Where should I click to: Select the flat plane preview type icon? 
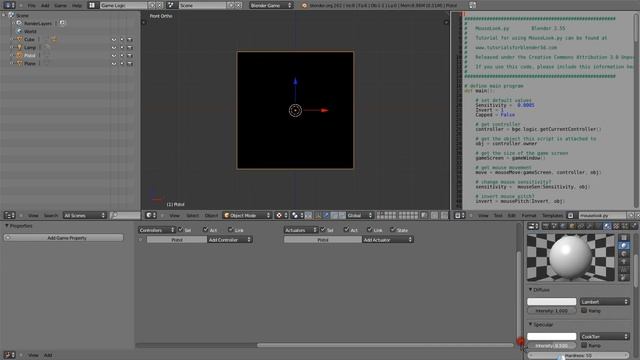(624, 237)
